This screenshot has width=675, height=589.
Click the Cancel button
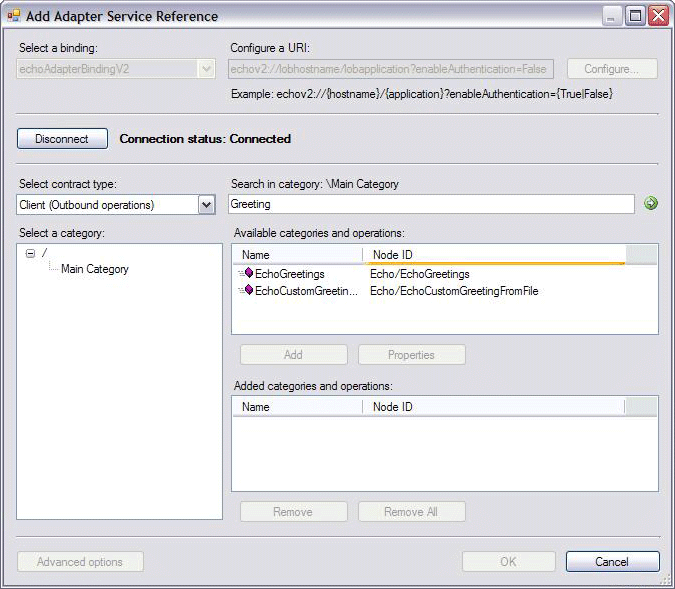coord(613,561)
